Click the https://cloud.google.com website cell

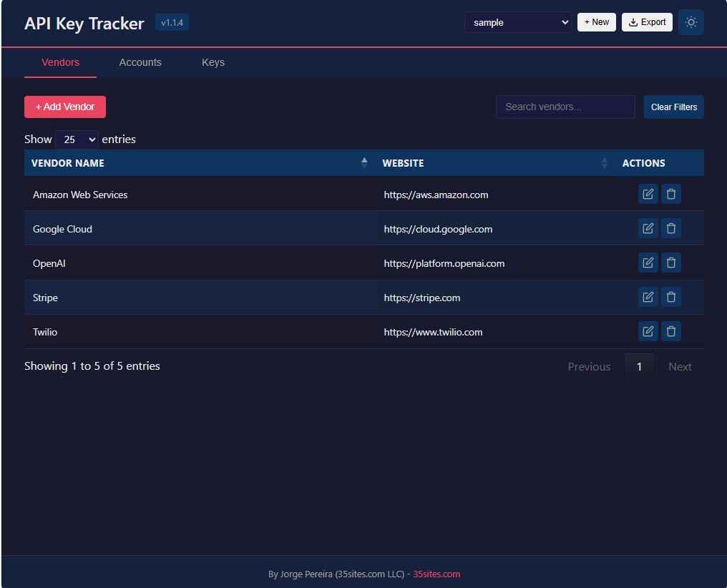495,228
